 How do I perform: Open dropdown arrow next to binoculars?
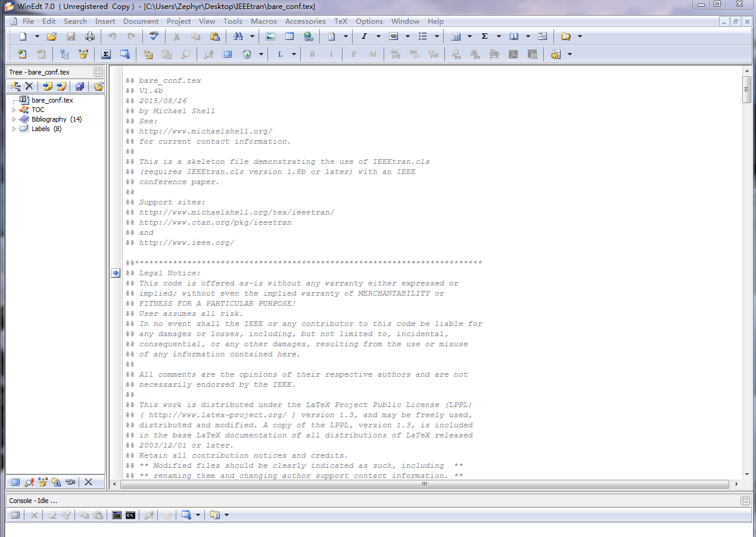pos(252,36)
